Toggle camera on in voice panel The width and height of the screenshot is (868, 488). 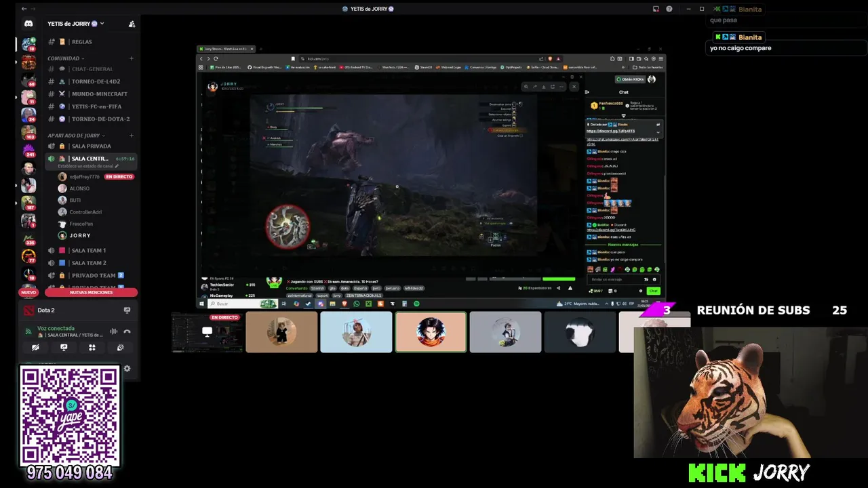click(x=35, y=347)
